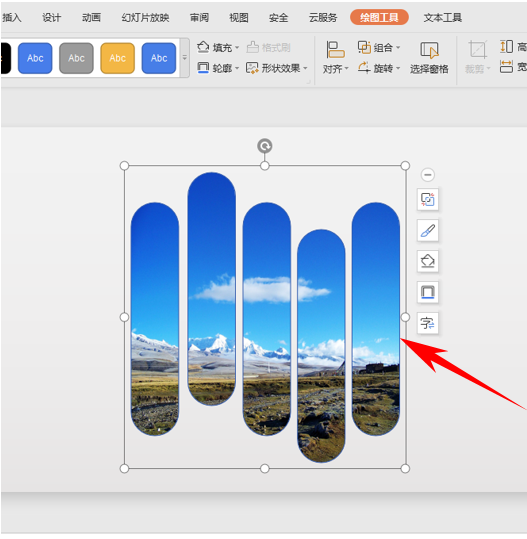
Task: Open the 组合 group dropdown
Action: (x=379, y=47)
